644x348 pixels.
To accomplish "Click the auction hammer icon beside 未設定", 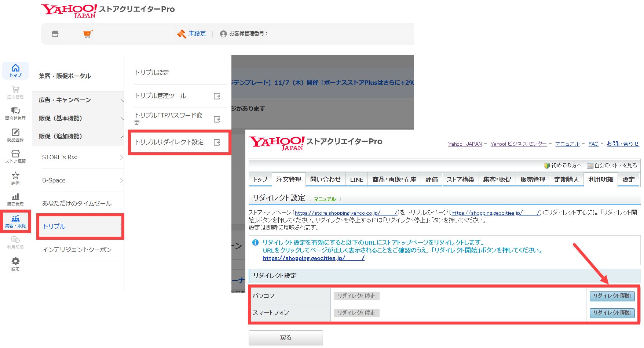I will click(x=182, y=34).
